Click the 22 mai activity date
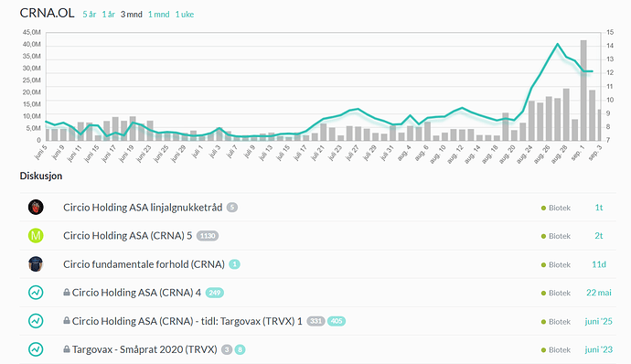 [599, 293]
